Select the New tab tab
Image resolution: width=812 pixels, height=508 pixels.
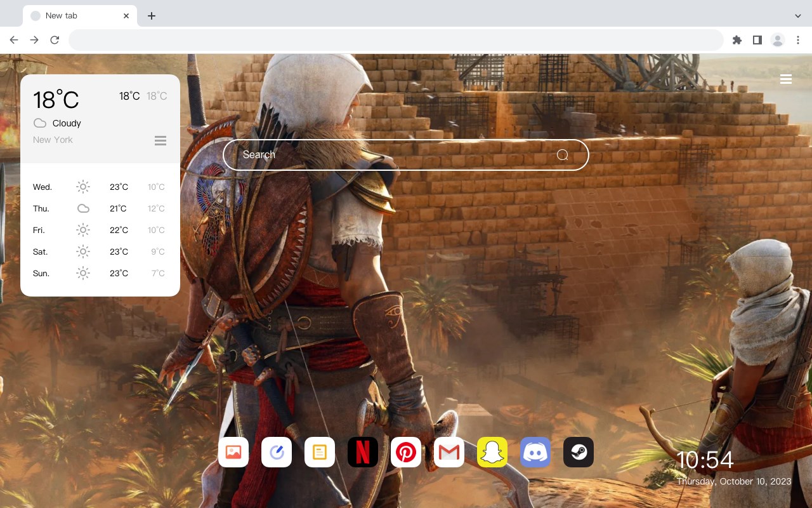click(79, 16)
